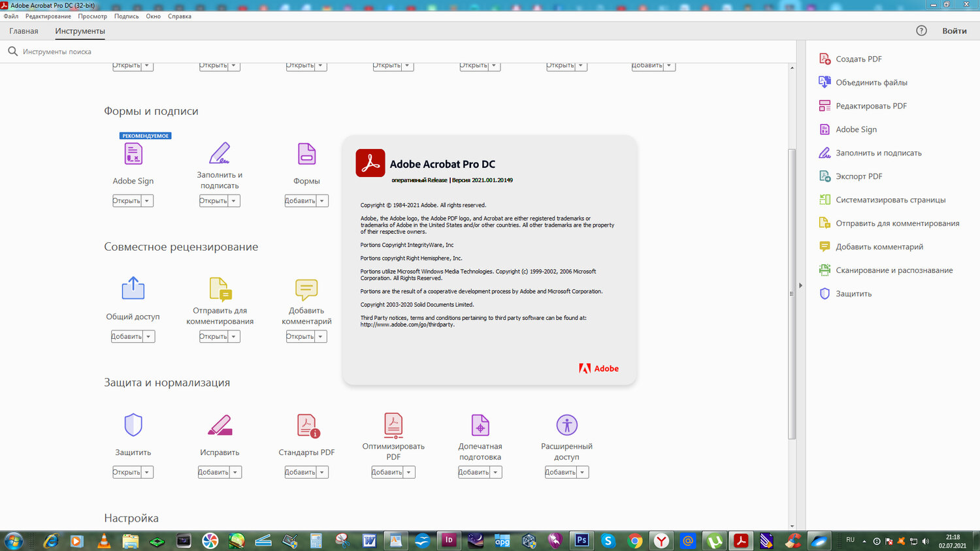Expand dropdown arrow under Оптимизировать PDF
Screen dimensions: 980x551
click(409, 472)
